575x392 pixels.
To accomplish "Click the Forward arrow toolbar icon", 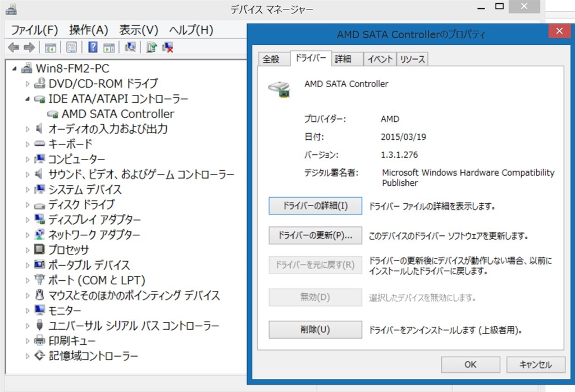I will tap(29, 47).
